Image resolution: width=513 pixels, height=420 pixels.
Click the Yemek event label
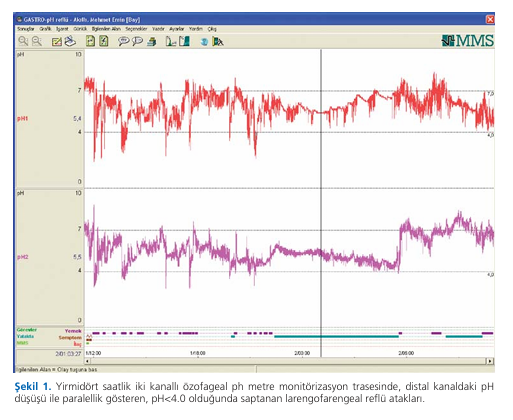pos(73,331)
